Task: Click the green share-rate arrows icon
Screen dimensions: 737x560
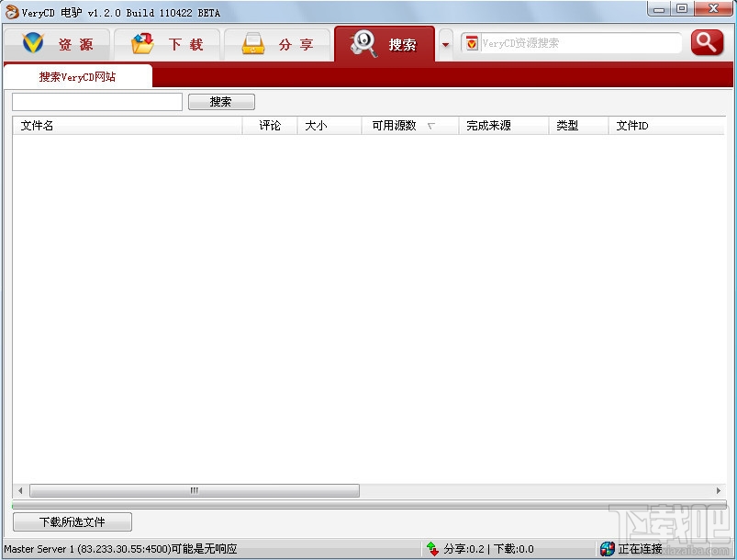Action: tap(432, 548)
